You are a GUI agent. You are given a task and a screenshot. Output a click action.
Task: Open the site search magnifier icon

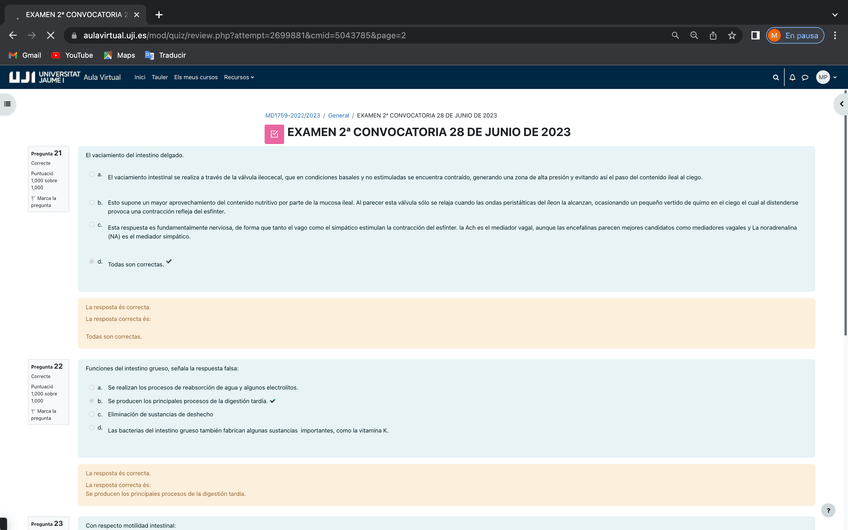coord(776,77)
